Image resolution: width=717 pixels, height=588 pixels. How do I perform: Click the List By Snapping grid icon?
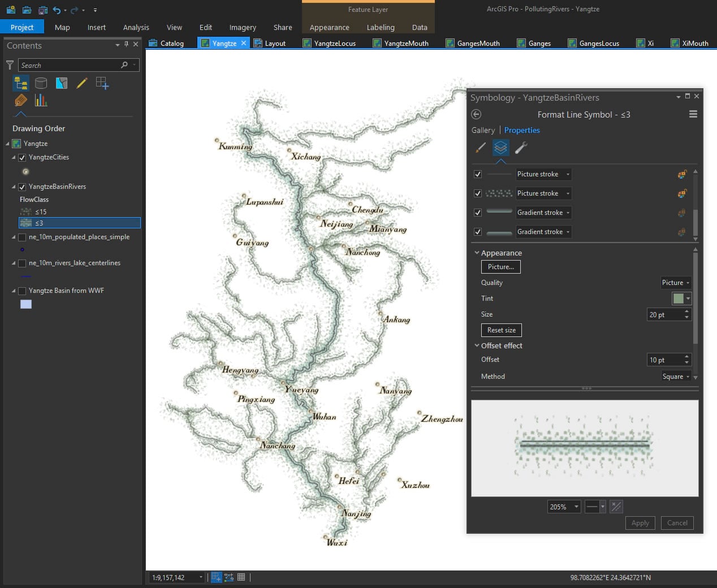(102, 84)
